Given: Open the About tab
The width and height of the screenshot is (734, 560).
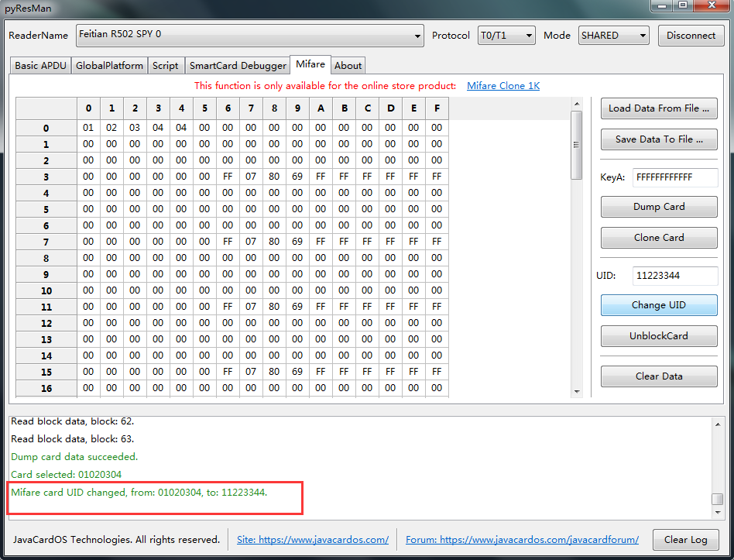Looking at the screenshot, I should pos(348,66).
